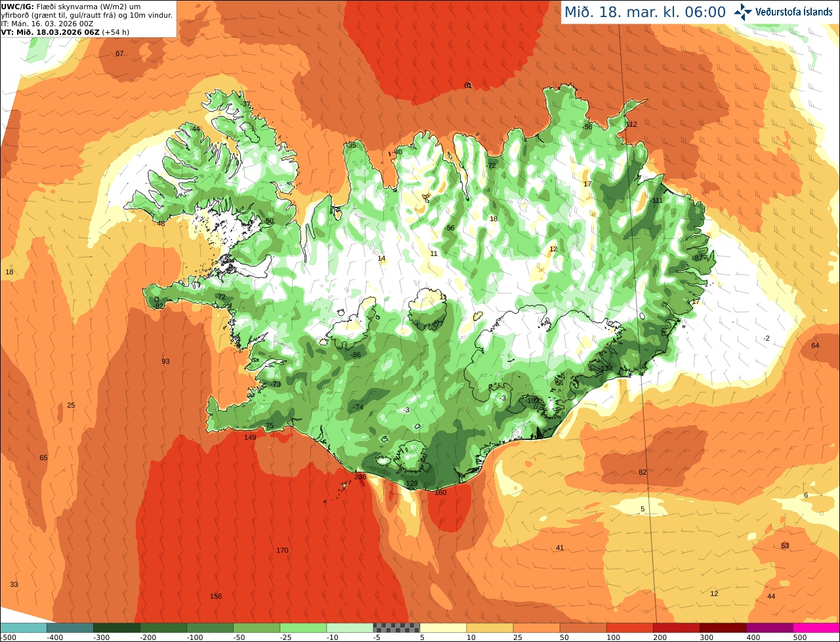The image size is (840, 642).
Task: Click the 'Veðurstofa Íslands' name text
Action: (794, 12)
